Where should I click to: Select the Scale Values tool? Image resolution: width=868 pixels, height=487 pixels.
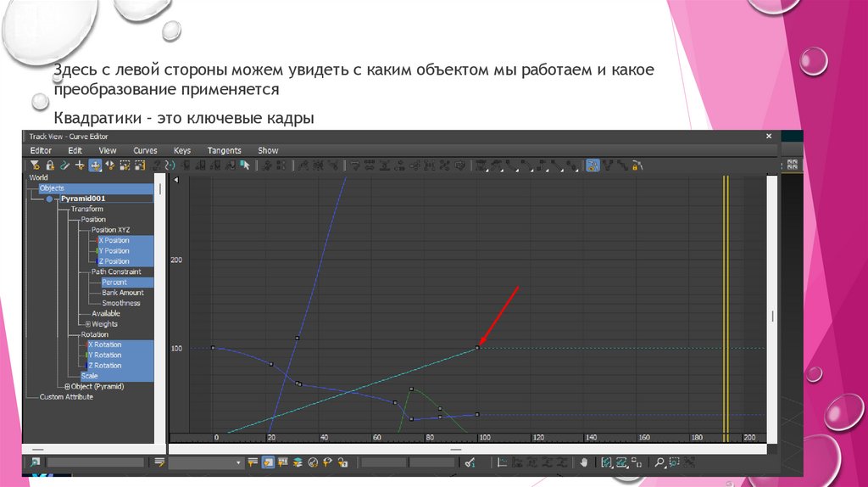[x=140, y=165]
